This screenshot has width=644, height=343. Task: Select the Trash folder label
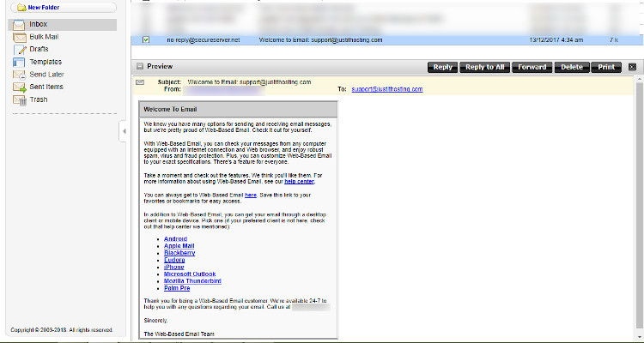pyautogui.click(x=39, y=99)
